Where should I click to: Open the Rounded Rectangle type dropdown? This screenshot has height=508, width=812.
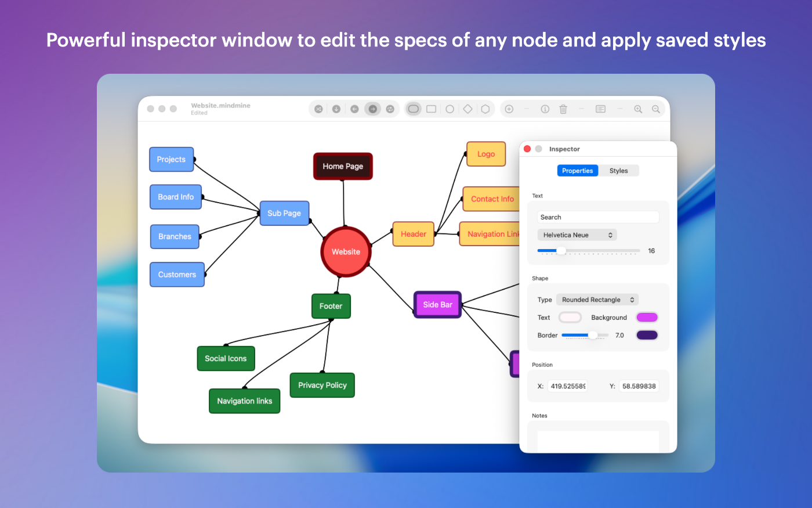point(597,300)
